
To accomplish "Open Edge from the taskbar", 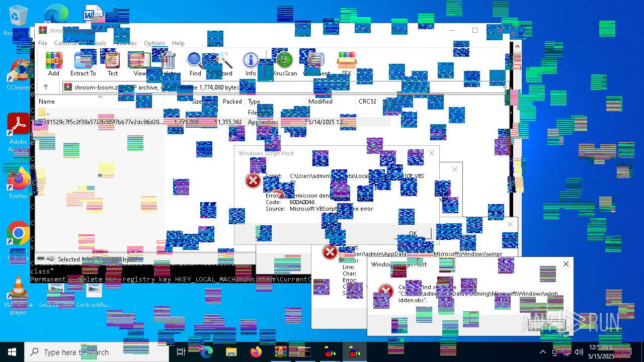I will tap(207, 352).
